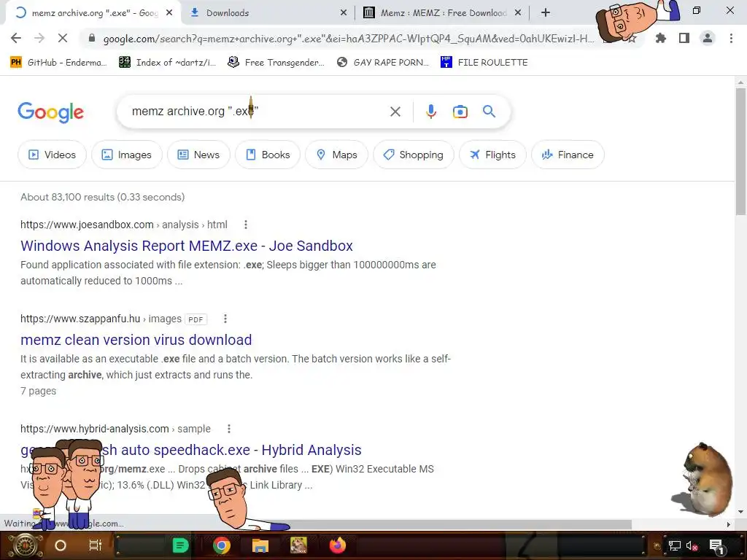Switch to Maps results

click(337, 155)
